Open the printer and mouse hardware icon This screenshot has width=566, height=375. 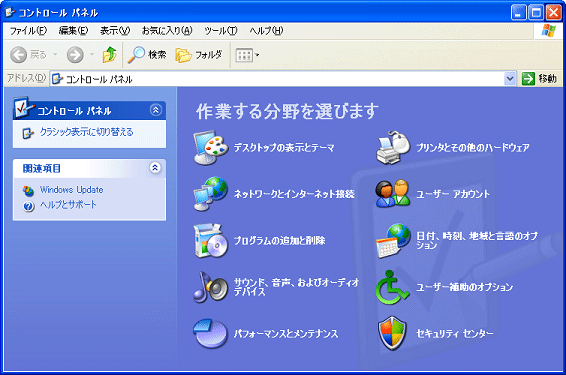pos(393,148)
